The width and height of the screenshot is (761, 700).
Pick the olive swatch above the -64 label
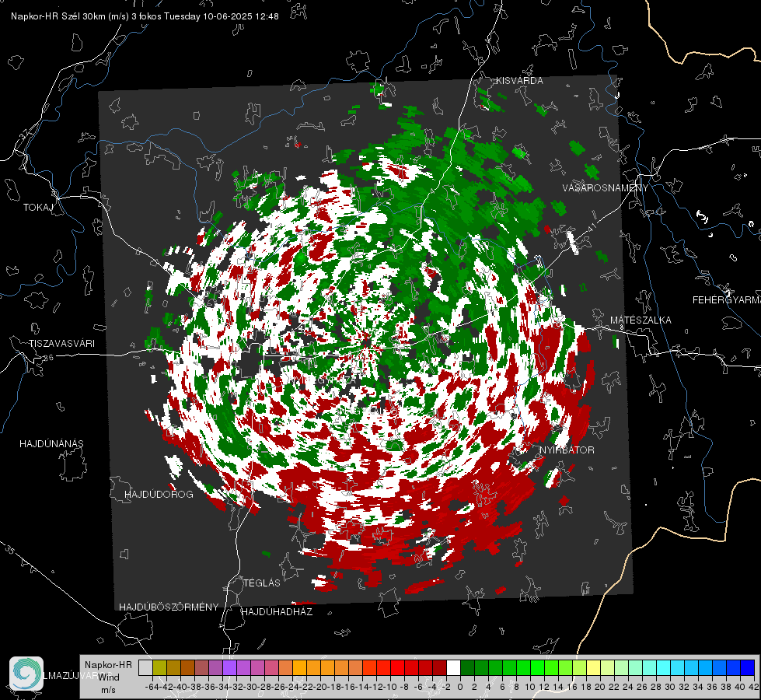(159, 667)
